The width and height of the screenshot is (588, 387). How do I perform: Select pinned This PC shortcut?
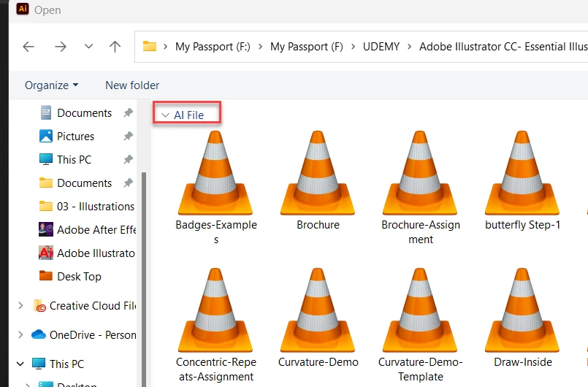pos(74,159)
